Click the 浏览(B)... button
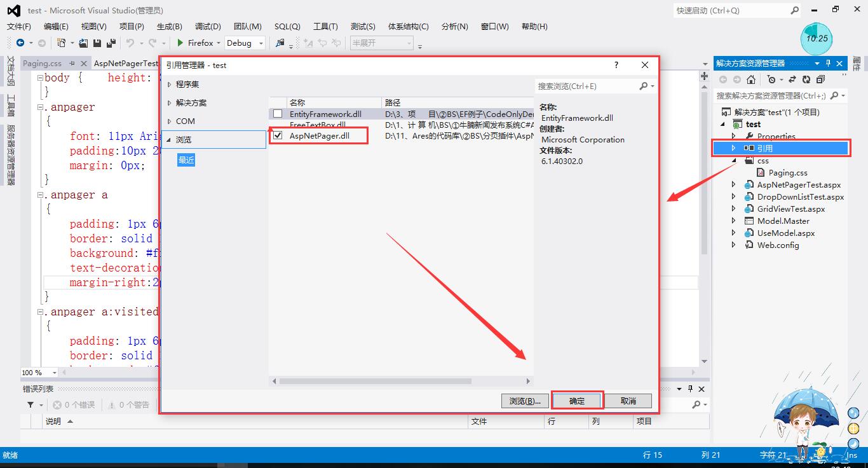Screen dimensions: 868x468 pos(525,401)
